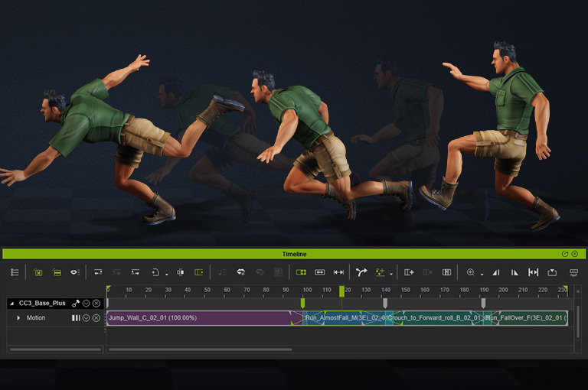
Task: Collapse the CC3_Base_Plus track tree
Action: (x=11, y=304)
